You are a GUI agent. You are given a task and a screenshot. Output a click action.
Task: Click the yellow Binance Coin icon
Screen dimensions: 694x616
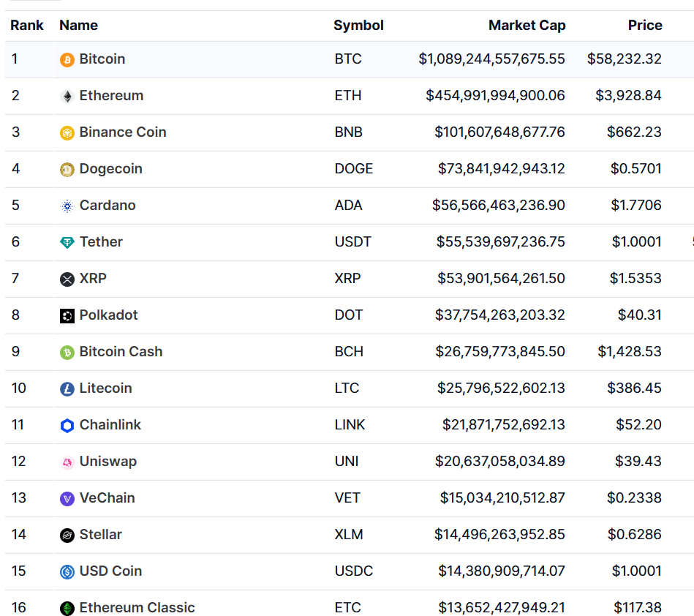click(x=67, y=133)
